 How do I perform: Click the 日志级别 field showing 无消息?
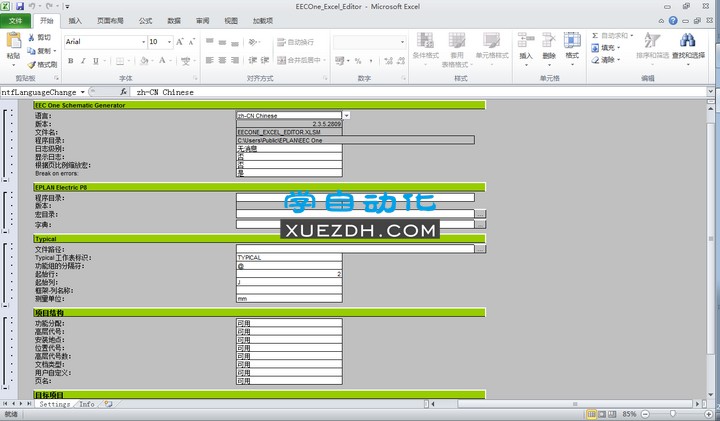[x=289, y=149]
